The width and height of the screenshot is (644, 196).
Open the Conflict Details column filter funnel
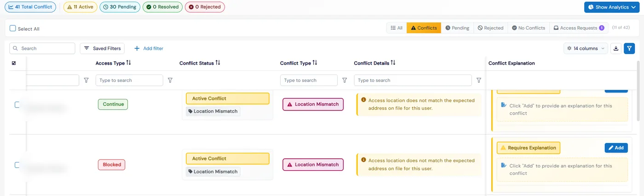coord(479,80)
